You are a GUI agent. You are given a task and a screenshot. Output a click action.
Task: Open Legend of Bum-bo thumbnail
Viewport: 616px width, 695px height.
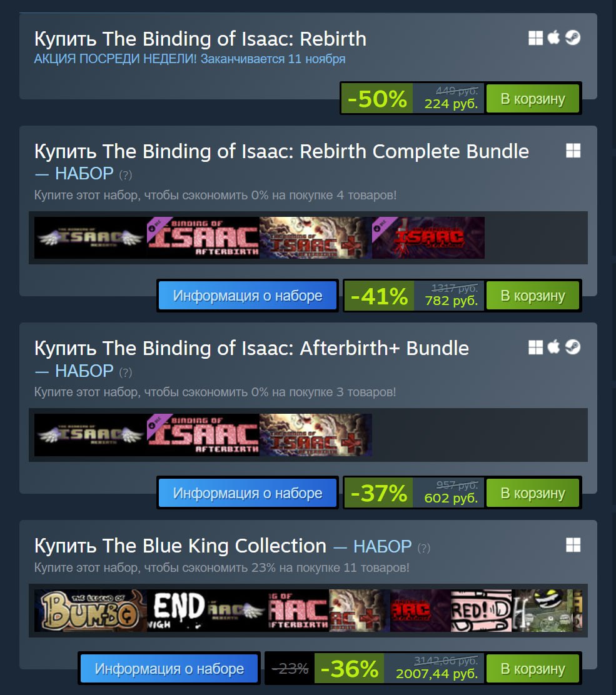91,611
